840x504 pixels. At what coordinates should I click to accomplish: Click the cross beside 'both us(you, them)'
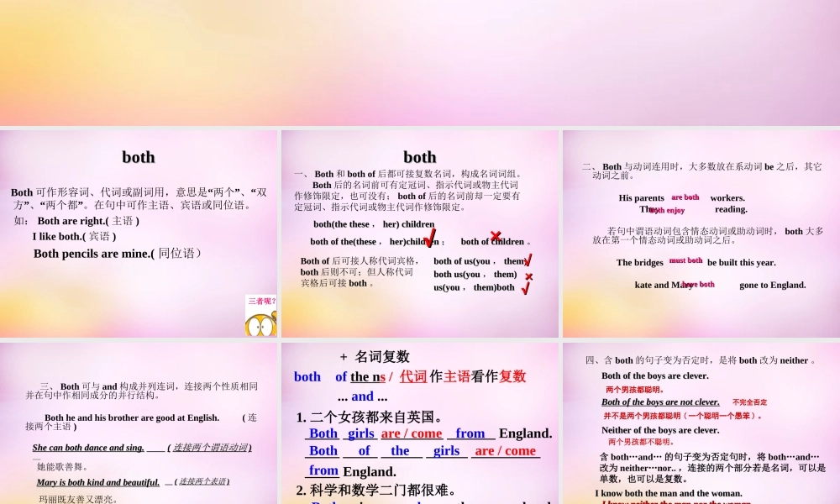coord(528,276)
